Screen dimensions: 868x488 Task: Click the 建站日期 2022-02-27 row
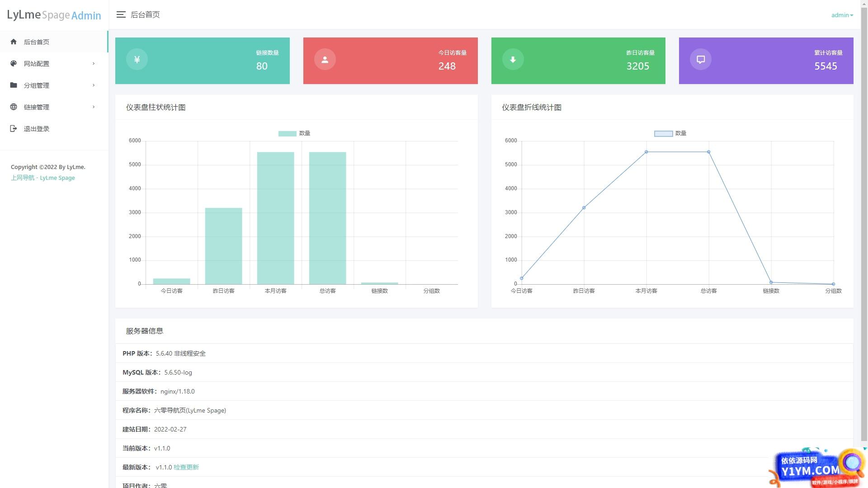pyautogui.click(x=484, y=429)
